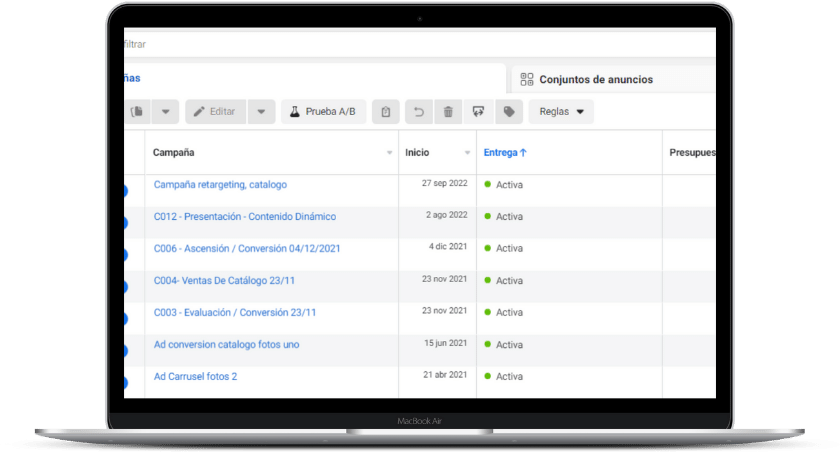The width and height of the screenshot is (840, 452).
Task: Click the filter search input field
Action: click(400, 45)
